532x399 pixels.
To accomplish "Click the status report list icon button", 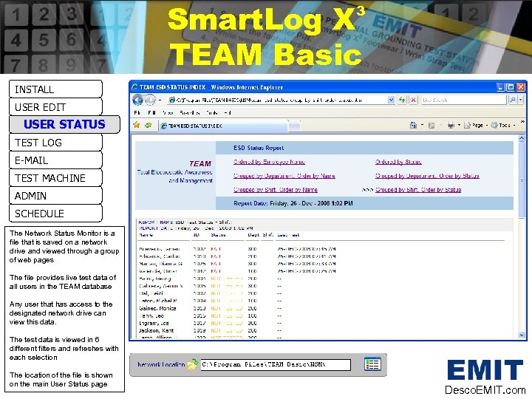I will [x=372, y=364].
